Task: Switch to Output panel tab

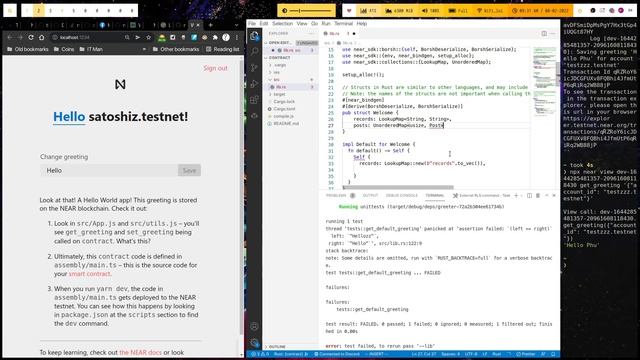Action: click(370, 196)
